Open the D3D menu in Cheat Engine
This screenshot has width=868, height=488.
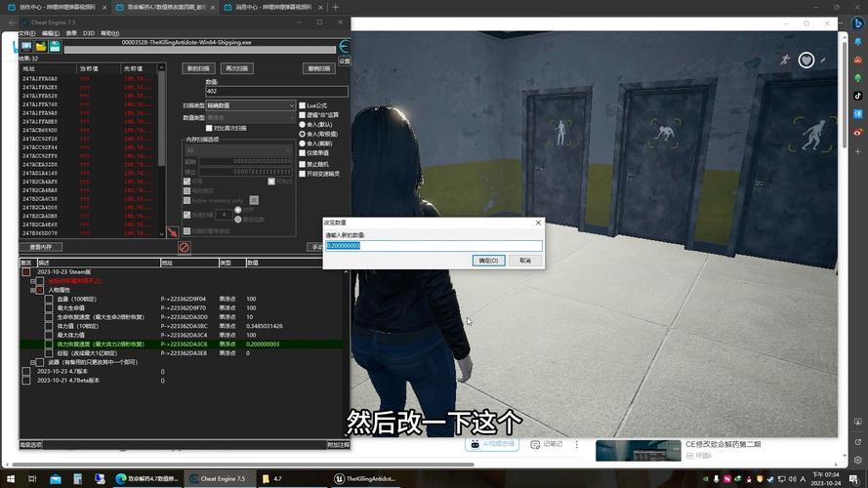(x=89, y=33)
